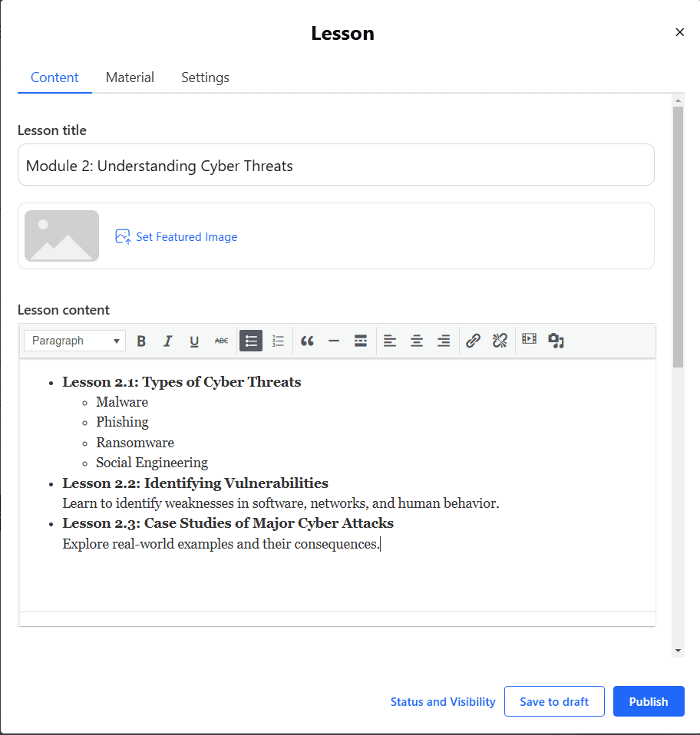Click the Save to draft button

click(554, 701)
